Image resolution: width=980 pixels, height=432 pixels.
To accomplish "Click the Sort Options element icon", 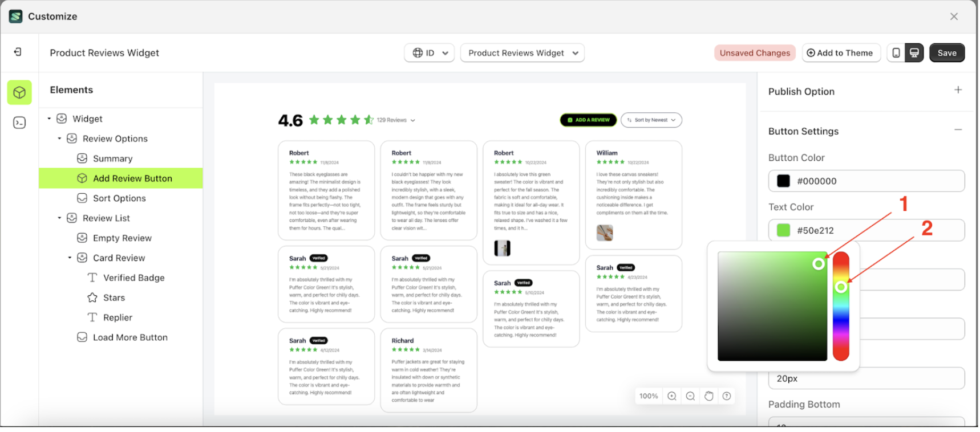I will pyautogui.click(x=82, y=198).
